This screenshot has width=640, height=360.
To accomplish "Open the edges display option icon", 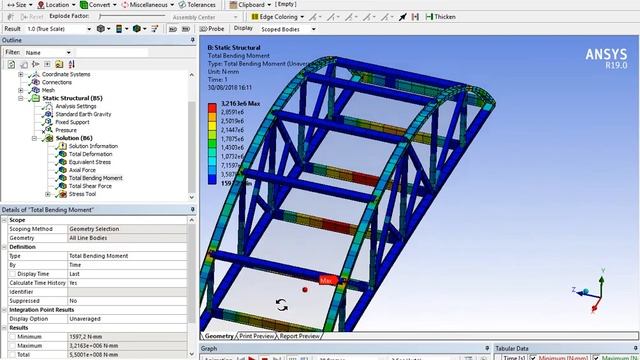I will click(x=137, y=29).
